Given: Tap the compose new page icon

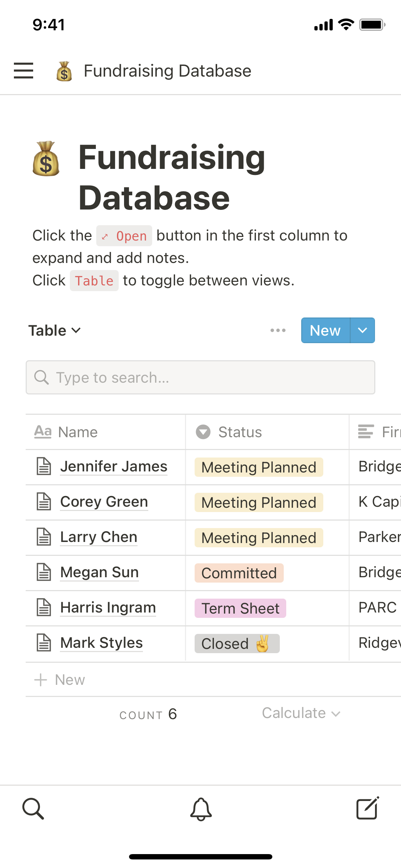Looking at the screenshot, I should coord(367,808).
